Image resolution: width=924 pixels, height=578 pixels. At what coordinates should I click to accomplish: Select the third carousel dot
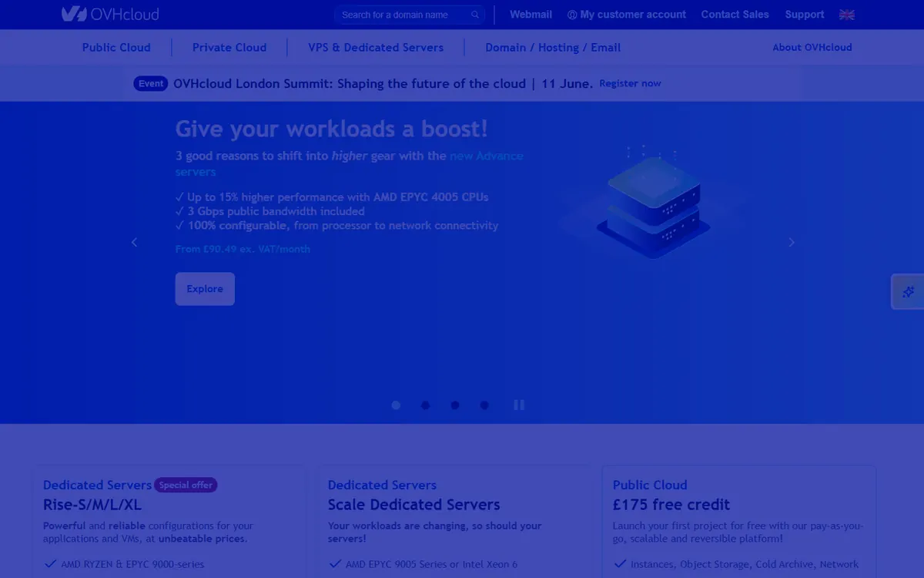point(454,405)
